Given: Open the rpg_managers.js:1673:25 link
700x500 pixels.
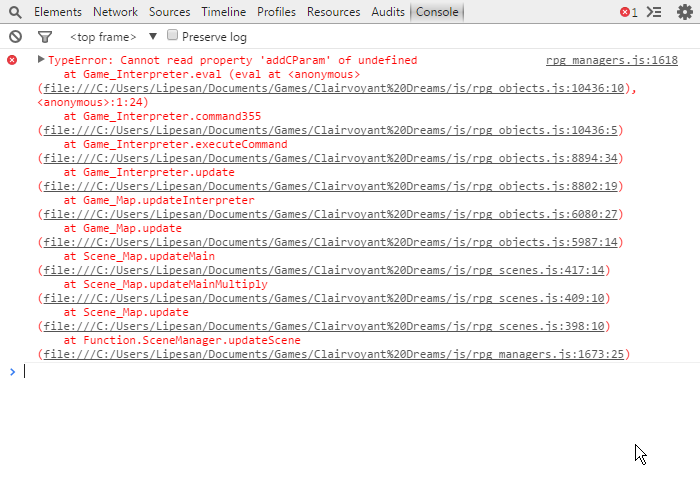Looking at the screenshot, I should [x=333, y=354].
